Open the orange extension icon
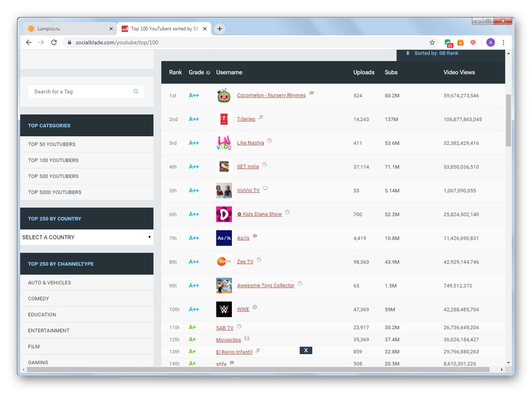This screenshot has width=532, height=393. pyautogui.click(x=460, y=43)
